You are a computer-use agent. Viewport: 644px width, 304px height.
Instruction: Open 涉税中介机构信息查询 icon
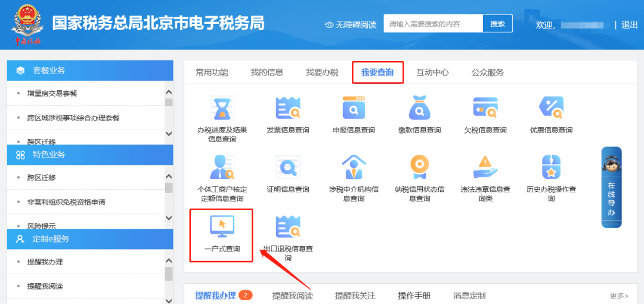click(x=354, y=167)
